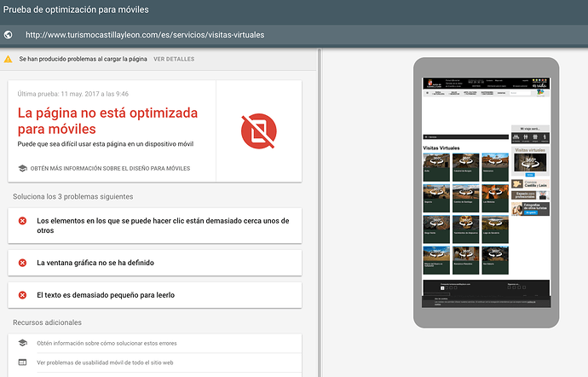Click red error icon beside ventana gráfica issue
Image resolution: width=588 pixels, height=377 pixels.
coord(22,263)
